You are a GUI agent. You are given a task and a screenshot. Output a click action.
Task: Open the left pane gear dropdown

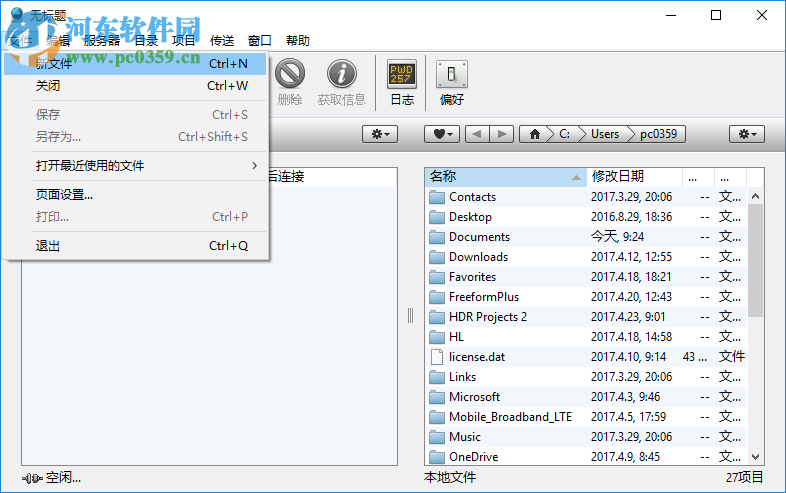coord(380,134)
